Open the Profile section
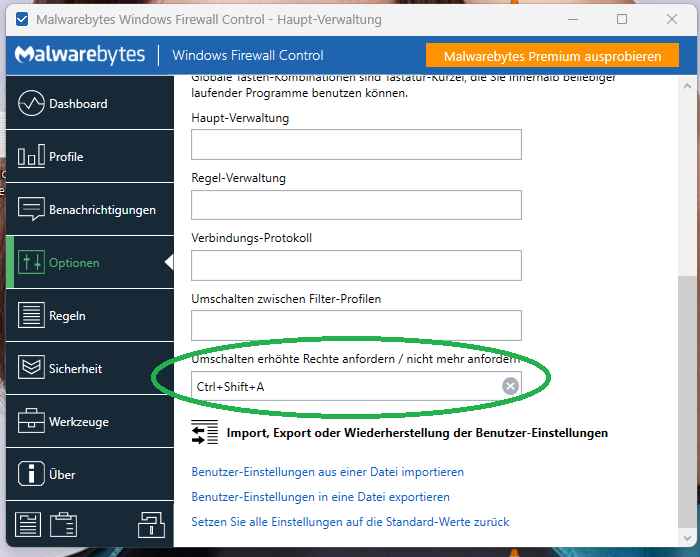Viewport: 700px width, 557px height. coord(90,156)
